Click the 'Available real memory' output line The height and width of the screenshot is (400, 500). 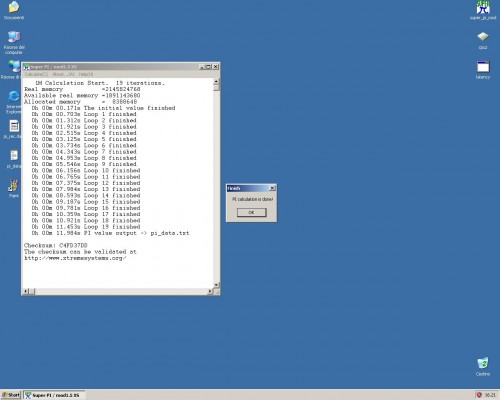[x=82, y=96]
